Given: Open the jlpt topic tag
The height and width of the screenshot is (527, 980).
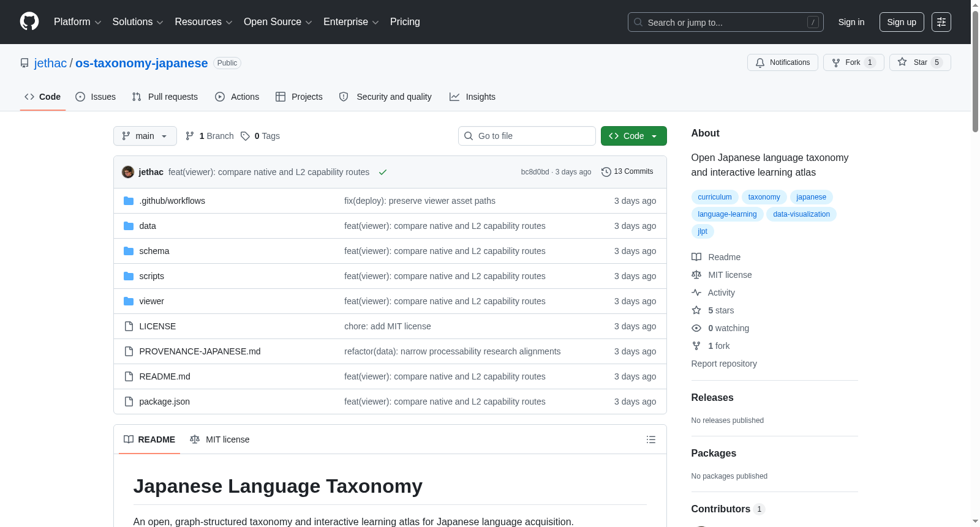Looking at the screenshot, I should [x=703, y=231].
